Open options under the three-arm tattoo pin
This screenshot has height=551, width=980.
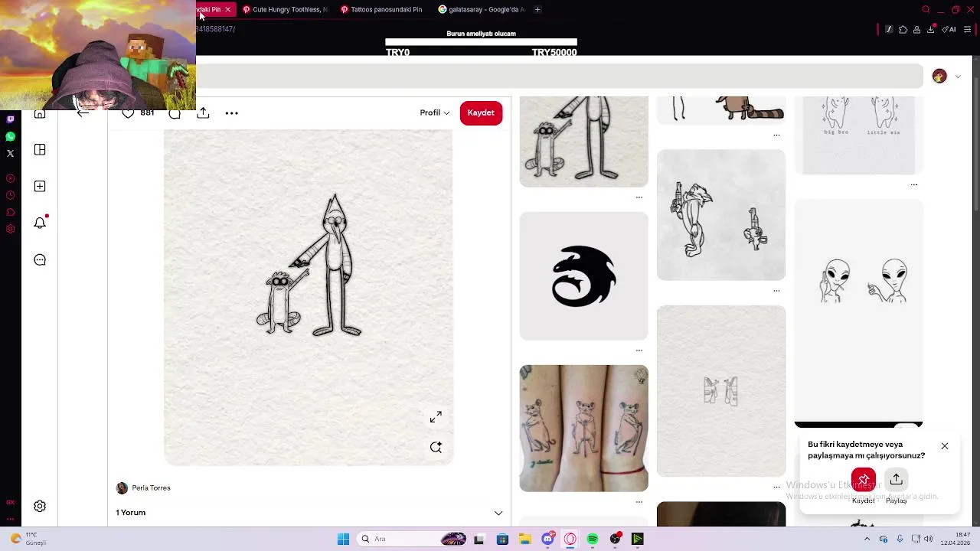tap(639, 502)
